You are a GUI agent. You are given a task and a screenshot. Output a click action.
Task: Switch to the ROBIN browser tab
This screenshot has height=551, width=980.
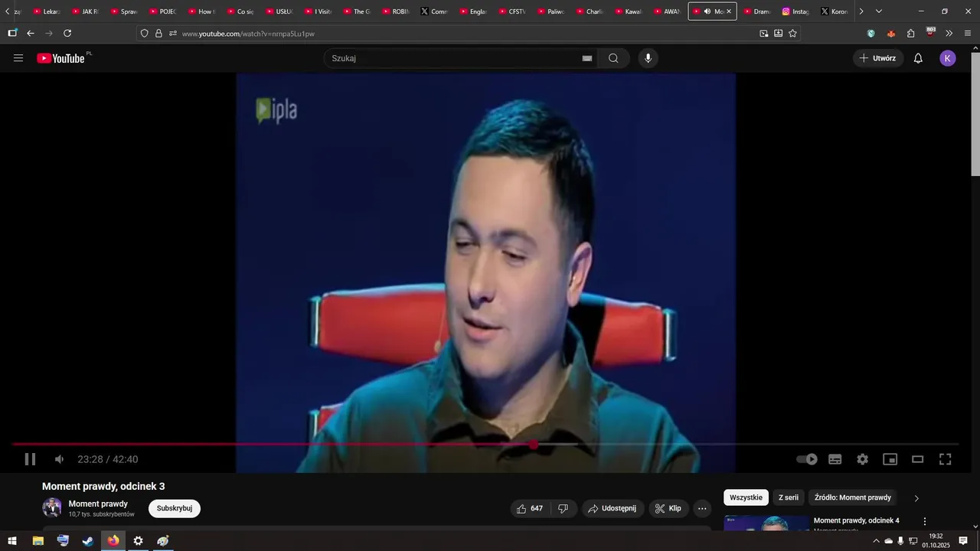pyautogui.click(x=397, y=11)
